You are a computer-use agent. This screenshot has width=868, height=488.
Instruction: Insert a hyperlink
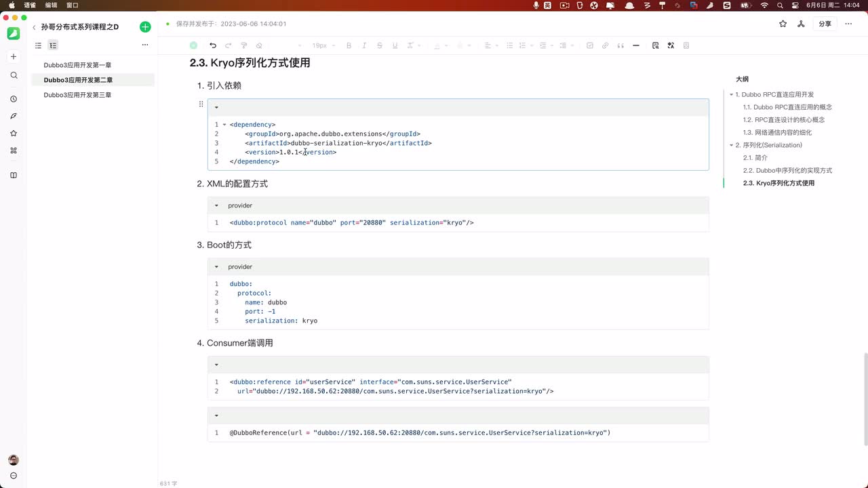[606, 45]
